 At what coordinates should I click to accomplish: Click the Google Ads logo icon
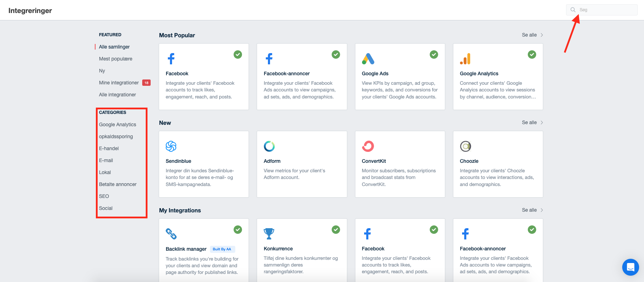click(x=368, y=59)
